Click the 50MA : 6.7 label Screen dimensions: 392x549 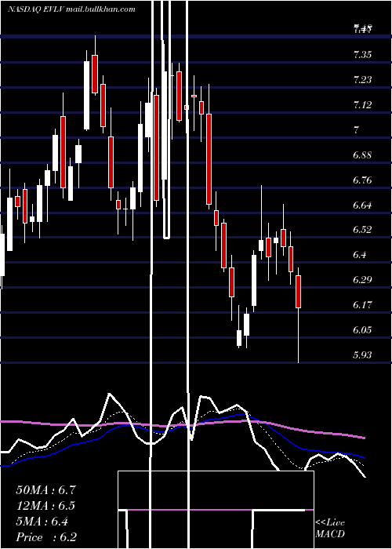click(45, 490)
